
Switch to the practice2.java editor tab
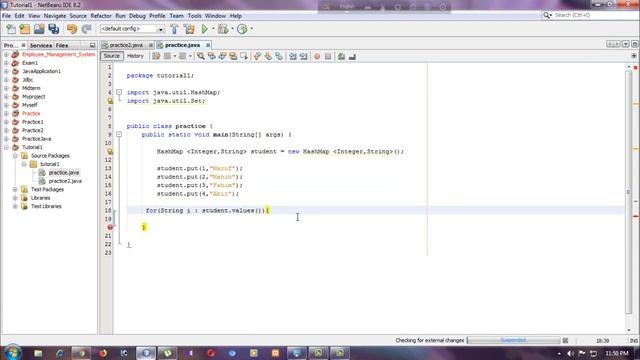click(126, 45)
